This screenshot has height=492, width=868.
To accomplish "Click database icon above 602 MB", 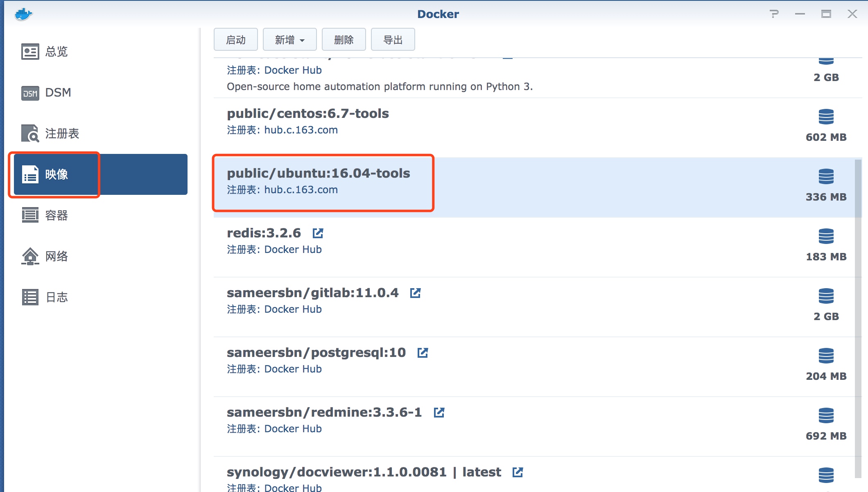I will (x=826, y=117).
